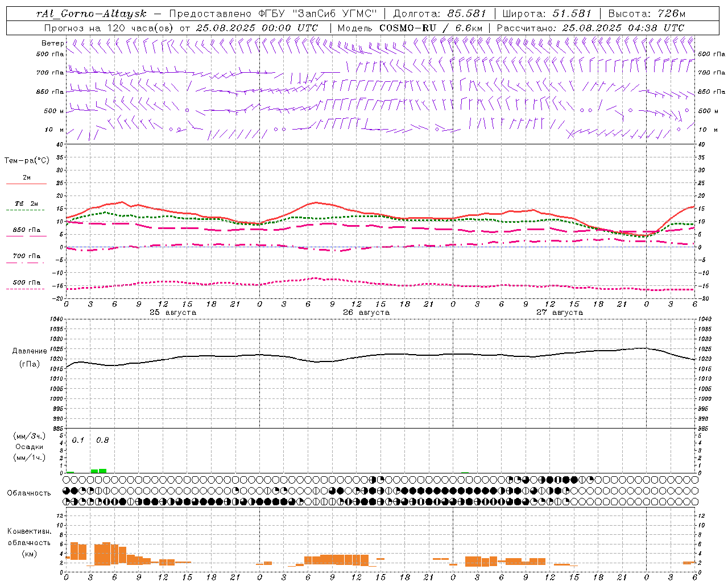Click the "26 августа" date label
This screenshot has height=582, width=728.
pos(366,313)
